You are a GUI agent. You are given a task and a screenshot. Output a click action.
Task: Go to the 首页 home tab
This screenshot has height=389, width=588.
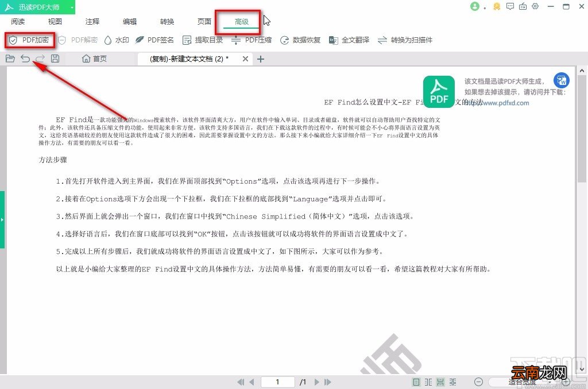pyautogui.click(x=95, y=59)
